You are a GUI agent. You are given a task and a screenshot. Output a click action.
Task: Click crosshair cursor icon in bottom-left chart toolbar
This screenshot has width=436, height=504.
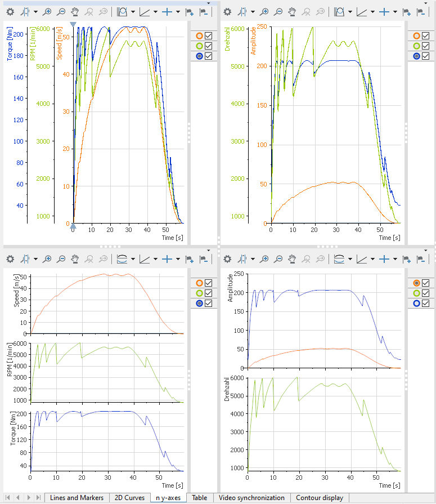[167, 259]
